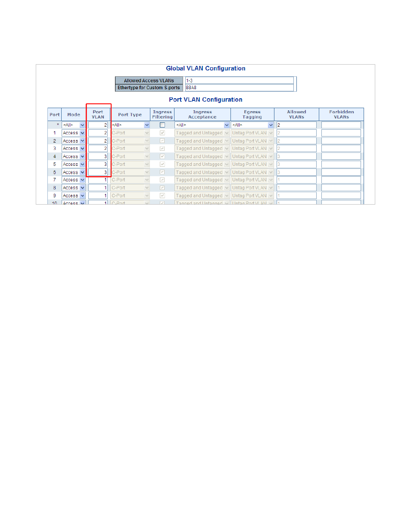Edit Forbidden VLANs field for port 8
This screenshot has width=411, height=532.
[341, 188]
